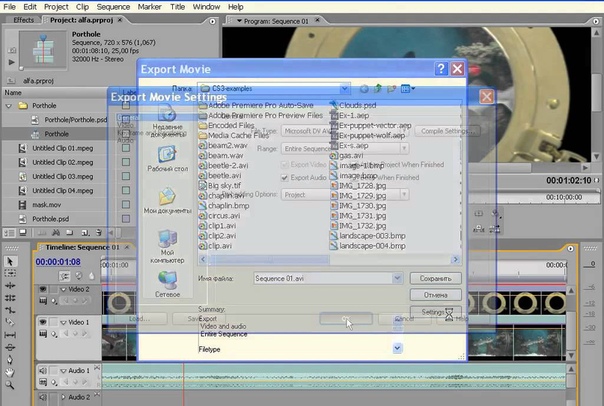Select the Rate Stretch tool

pyautogui.click(x=10, y=310)
